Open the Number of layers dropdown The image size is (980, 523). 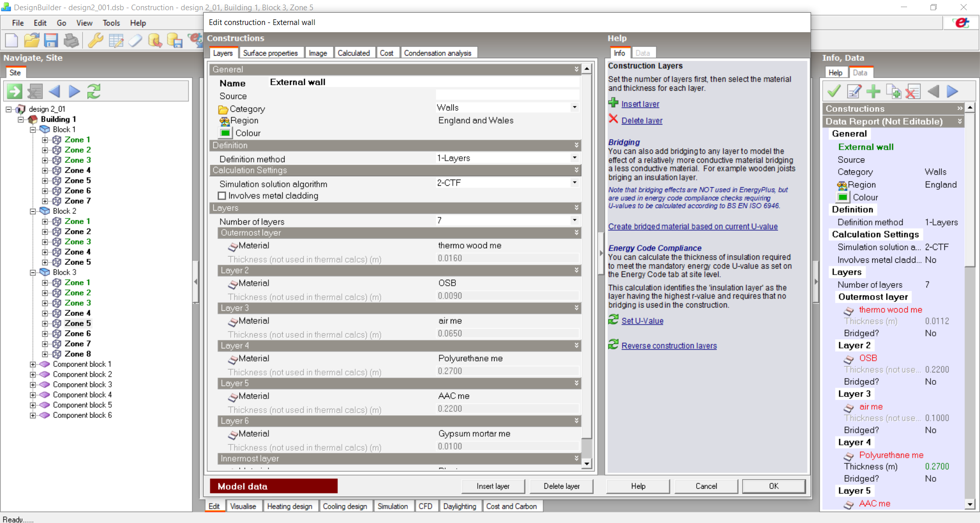click(x=575, y=220)
